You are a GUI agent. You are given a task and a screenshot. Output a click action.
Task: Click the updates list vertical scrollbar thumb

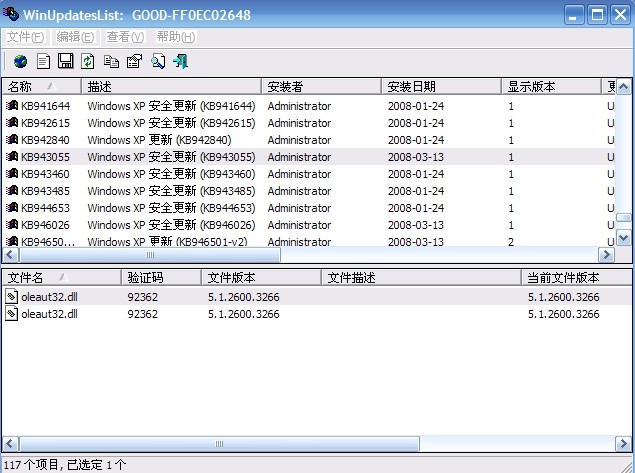click(624, 218)
